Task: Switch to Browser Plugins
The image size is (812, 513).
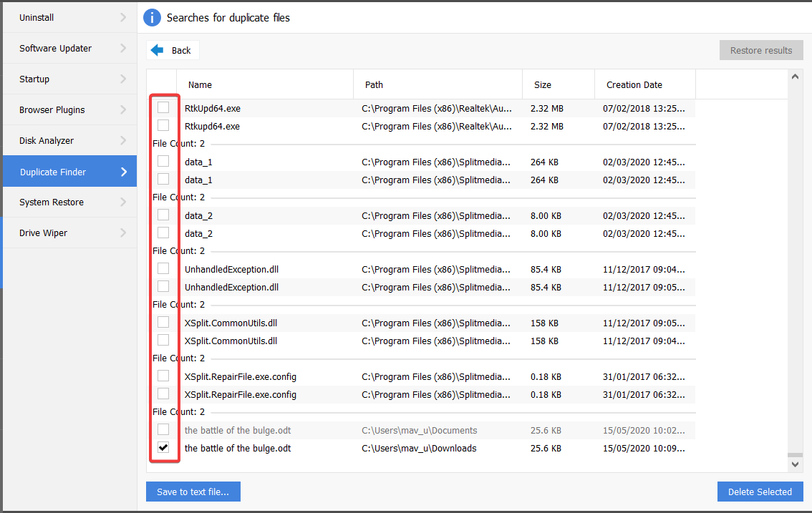Action: 70,109
